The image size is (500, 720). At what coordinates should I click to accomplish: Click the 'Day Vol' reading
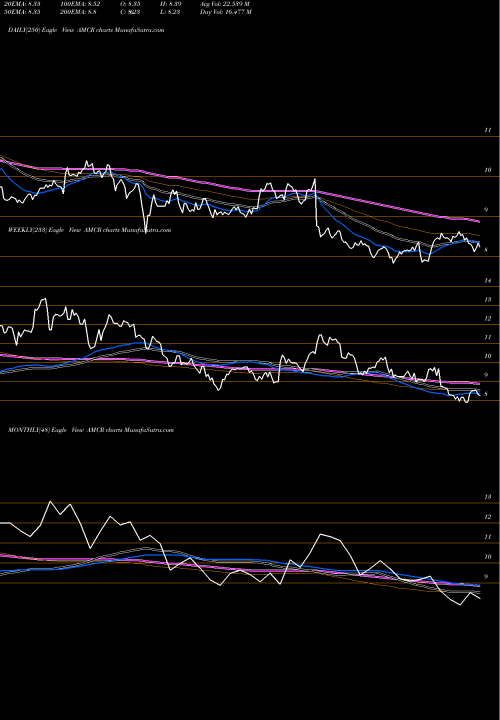225,12
